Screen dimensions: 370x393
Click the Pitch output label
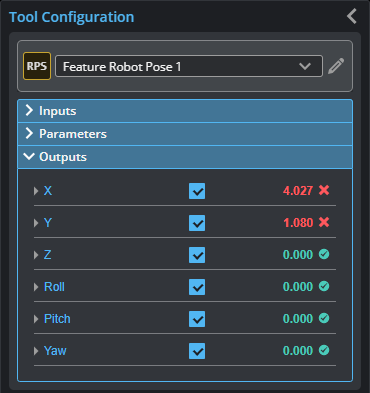coord(57,319)
